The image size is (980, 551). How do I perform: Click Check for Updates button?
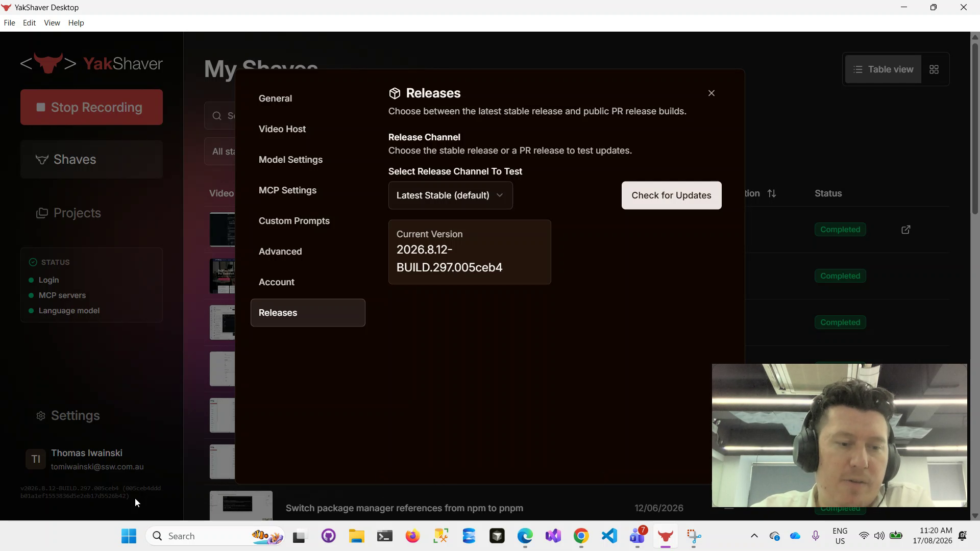[671, 195]
